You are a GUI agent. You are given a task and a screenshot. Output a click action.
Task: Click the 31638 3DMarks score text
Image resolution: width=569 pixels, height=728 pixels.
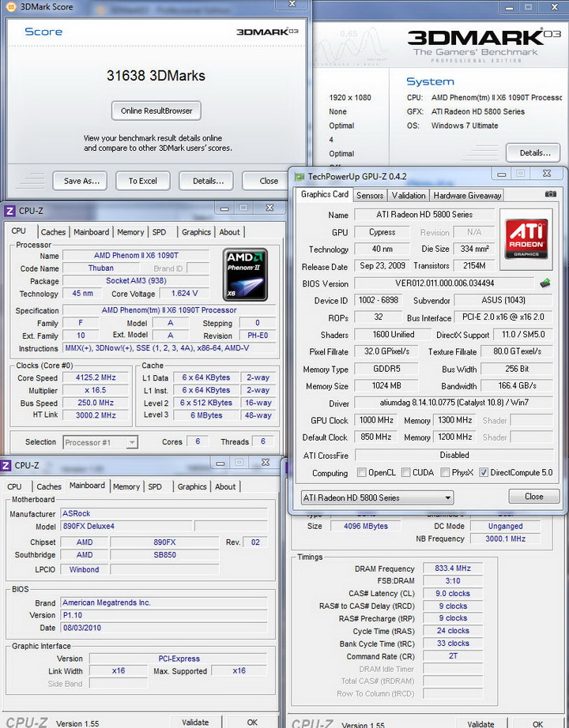[156, 76]
